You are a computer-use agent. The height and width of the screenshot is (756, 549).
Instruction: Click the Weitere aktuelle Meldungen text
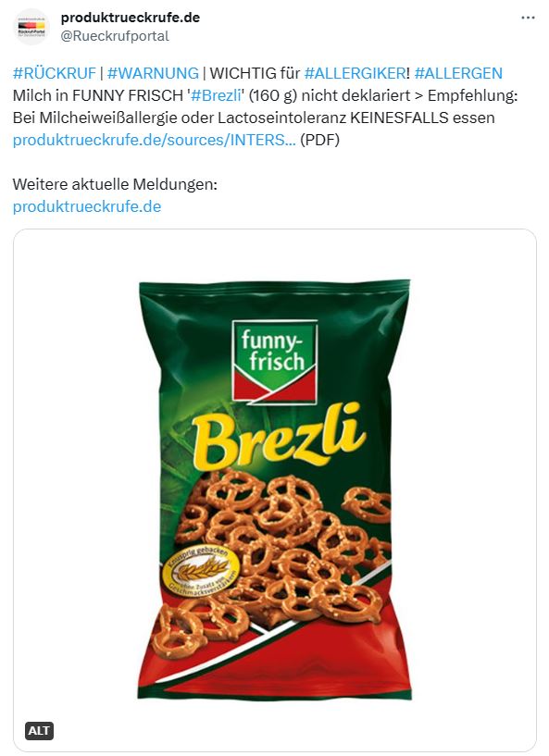click(115, 184)
